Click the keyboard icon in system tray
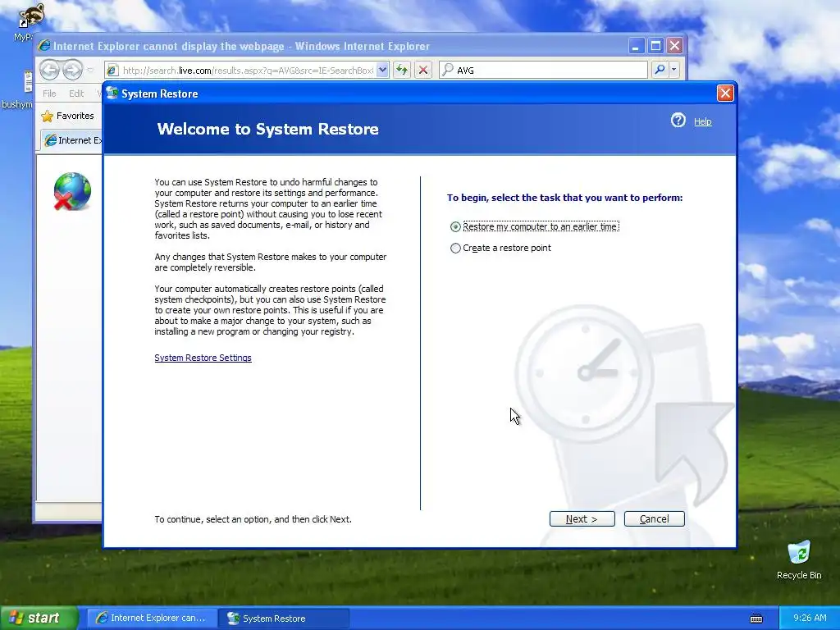 click(756, 619)
